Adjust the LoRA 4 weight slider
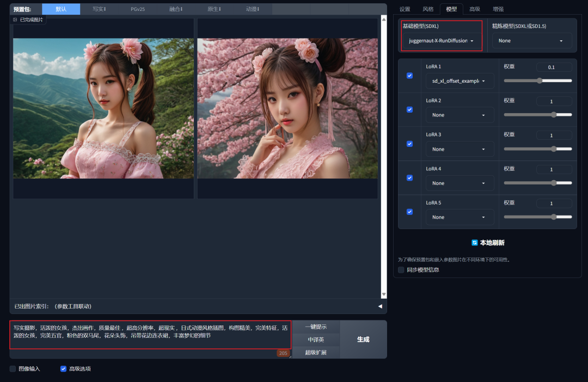 pyautogui.click(x=538, y=183)
